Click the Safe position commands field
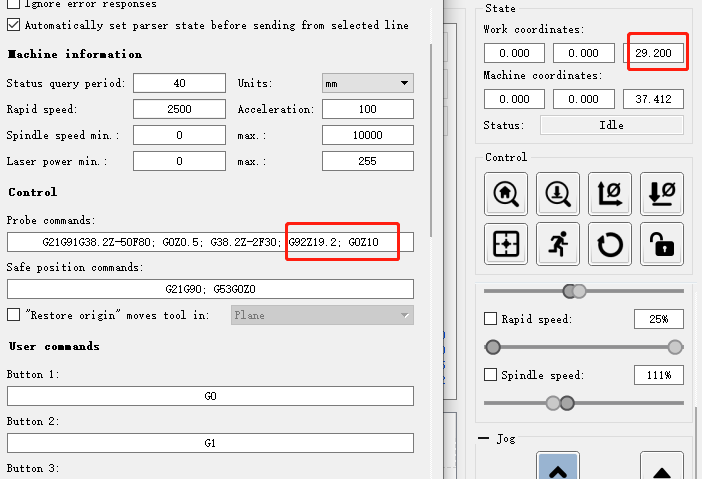 (x=210, y=289)
